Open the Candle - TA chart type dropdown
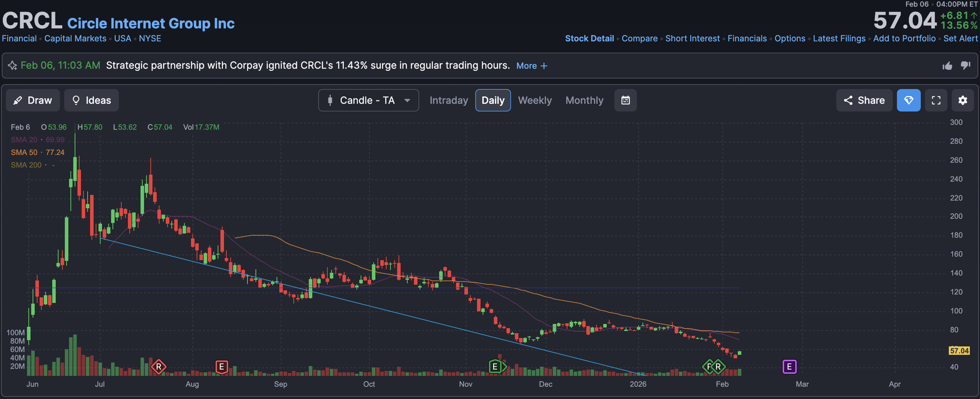The image size is (980, 399). point(368,100)
